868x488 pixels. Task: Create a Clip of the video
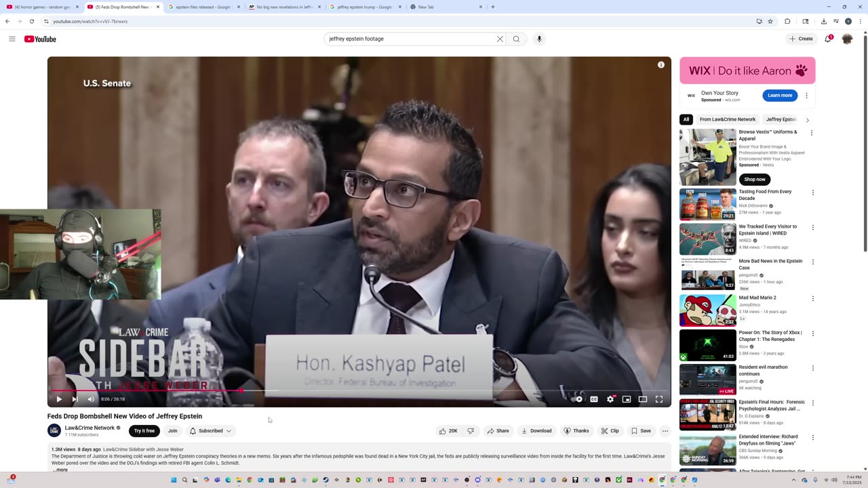[x=610, y=431]
